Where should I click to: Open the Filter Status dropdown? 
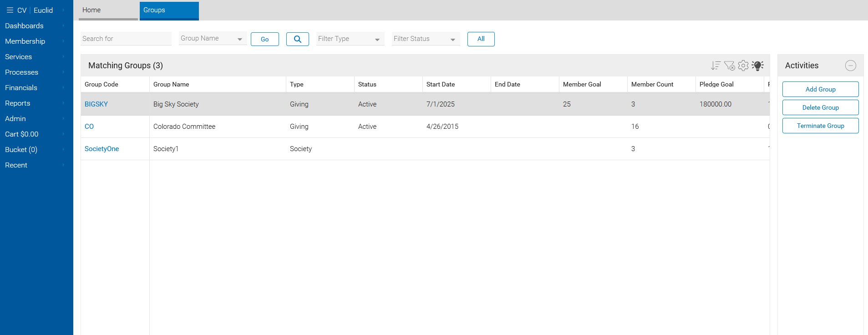[426, 39]
